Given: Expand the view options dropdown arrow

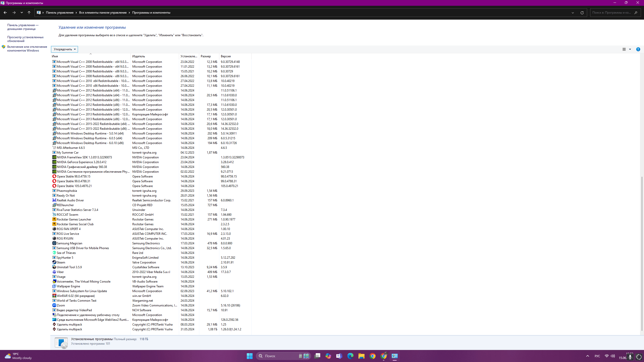Looking at the screenshot, I should pos(630,49).
